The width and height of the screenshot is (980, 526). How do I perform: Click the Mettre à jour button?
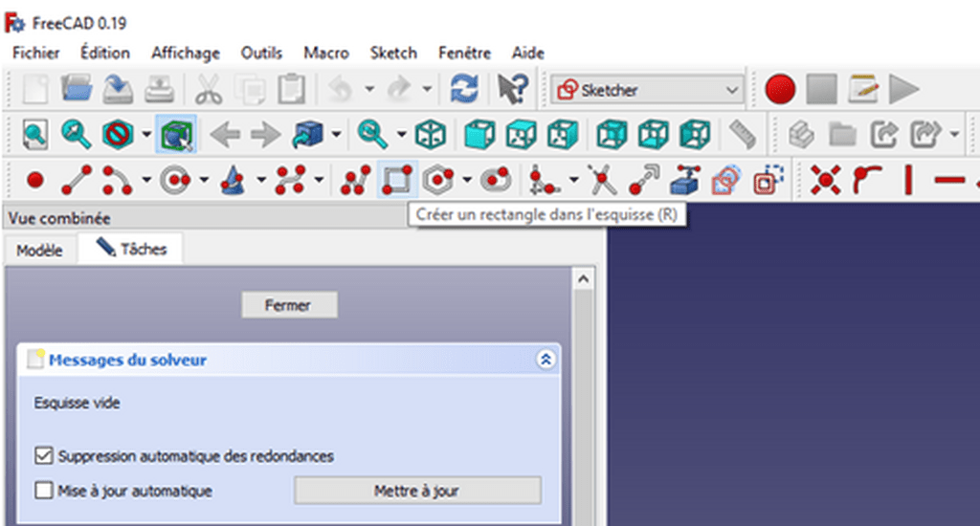[x=417, y=491]
